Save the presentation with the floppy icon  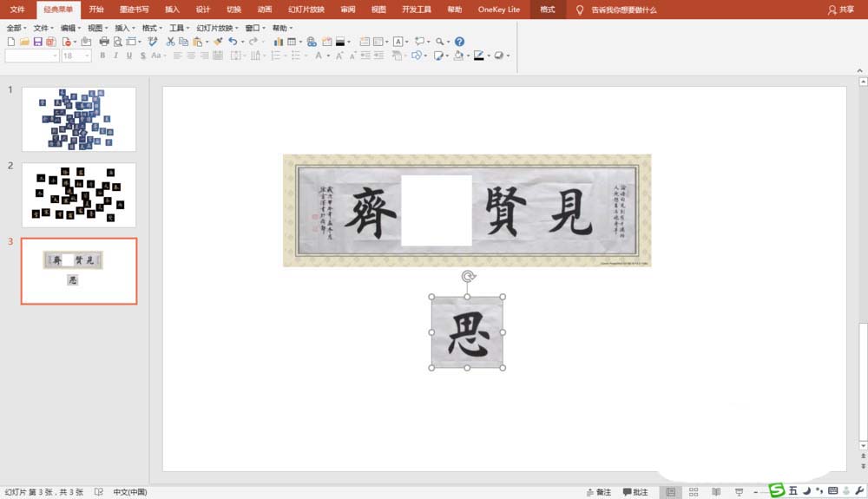[37, 42]
